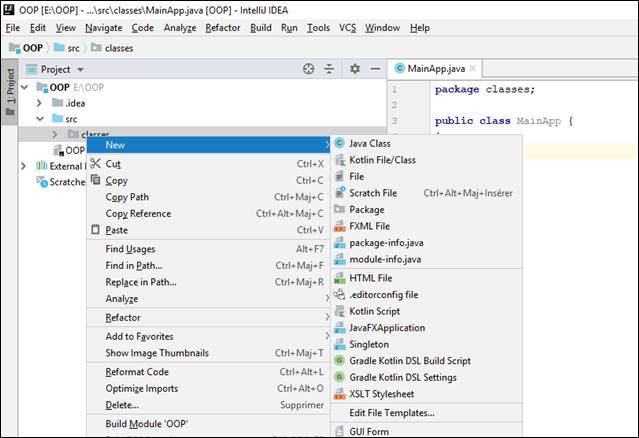Click the .editorconfig file icon
The image size is (639, 438).
click(x=339, y=294)
